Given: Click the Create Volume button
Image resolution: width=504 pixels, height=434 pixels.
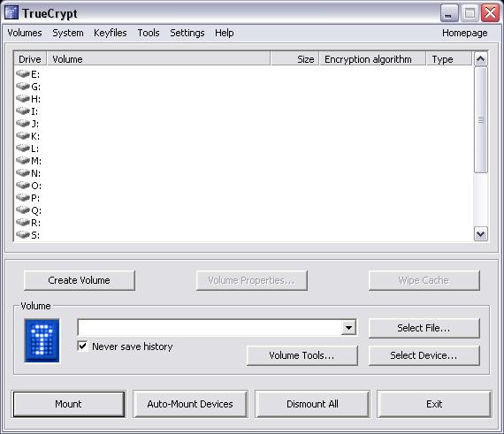Looking at the screenshot, I should click(79, 280).
